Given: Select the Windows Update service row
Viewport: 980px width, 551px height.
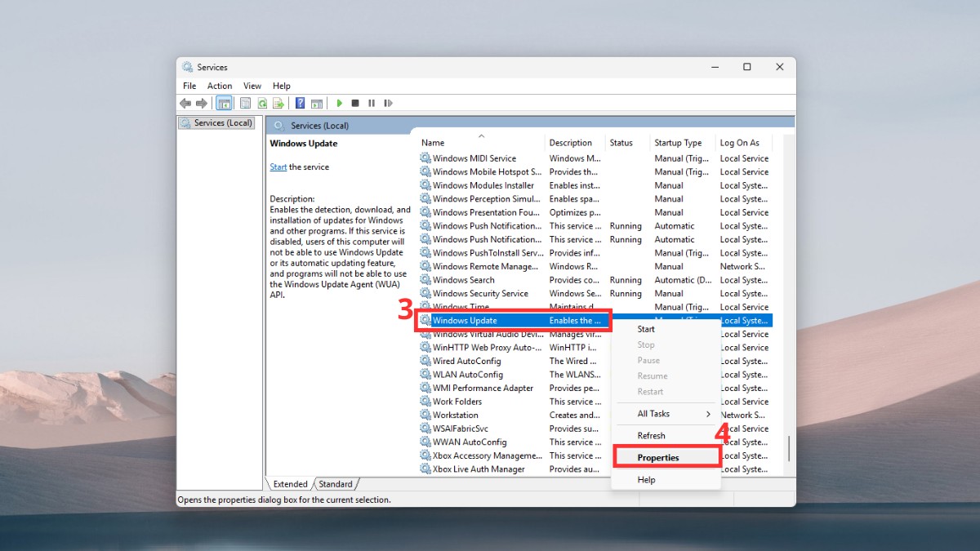Looking at the screenshot, I should point(595,321).
